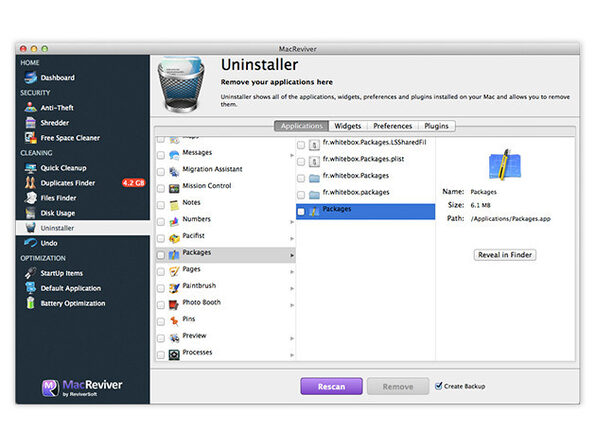
Task: Toggle the Create Backup checkbox
Action: click(x=439, y=386)
